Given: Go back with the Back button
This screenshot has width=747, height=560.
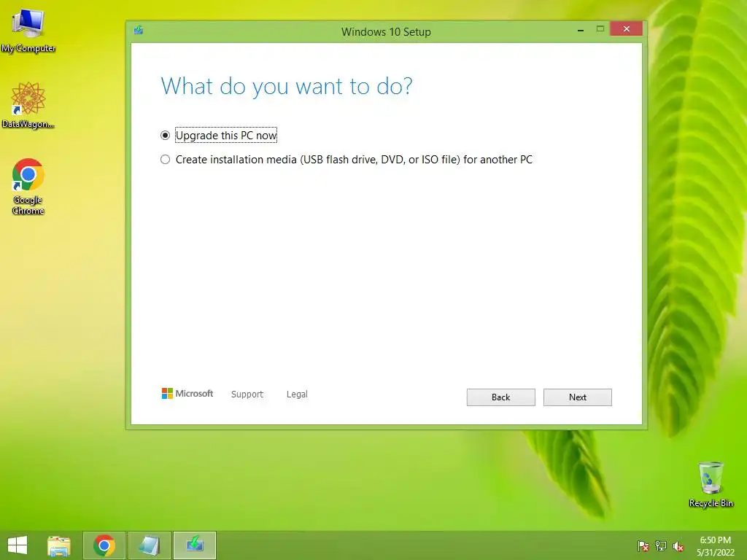Looking at the screenshot, I should [x=500, y=397].
